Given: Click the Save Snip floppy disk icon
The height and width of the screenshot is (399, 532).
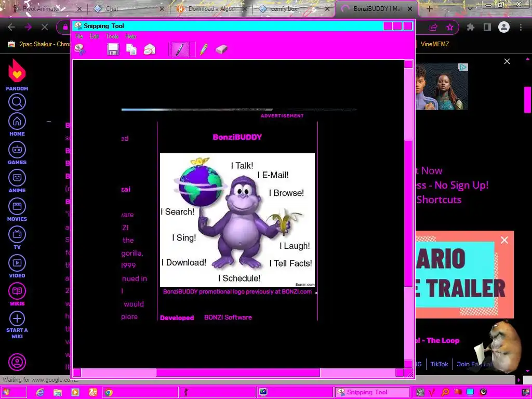Looking at the screenshot, I should [113, 49].
